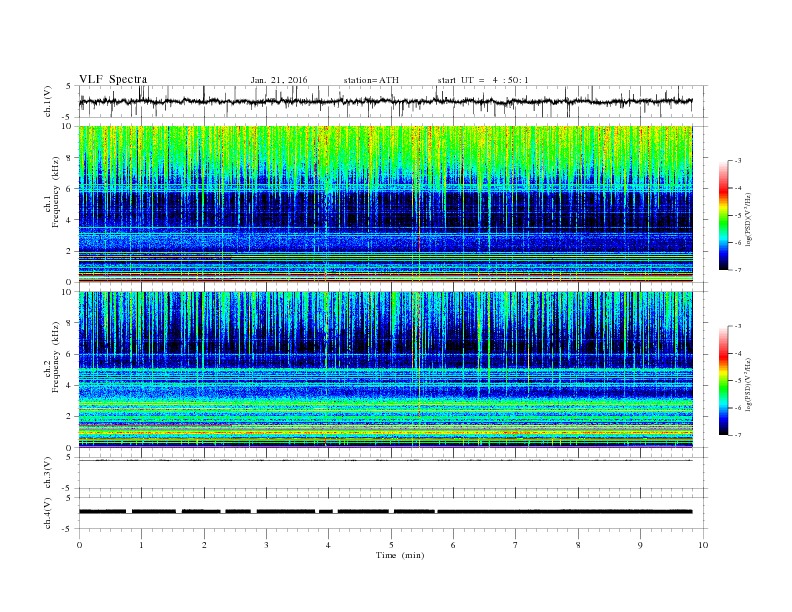Viewport: 792px width, 612px height.
Task: Click the ch.1 "Frequency (kHz)" axis label
Action: (x=56, y=192)
